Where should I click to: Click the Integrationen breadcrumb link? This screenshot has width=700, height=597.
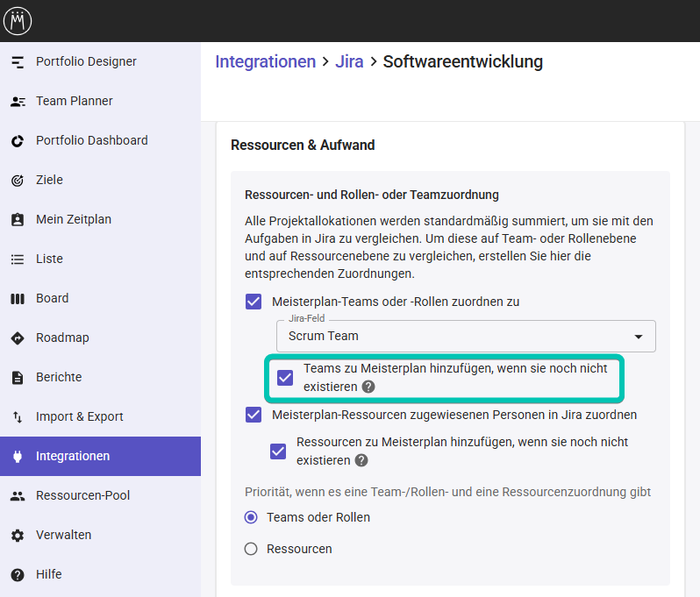(266, 62)
